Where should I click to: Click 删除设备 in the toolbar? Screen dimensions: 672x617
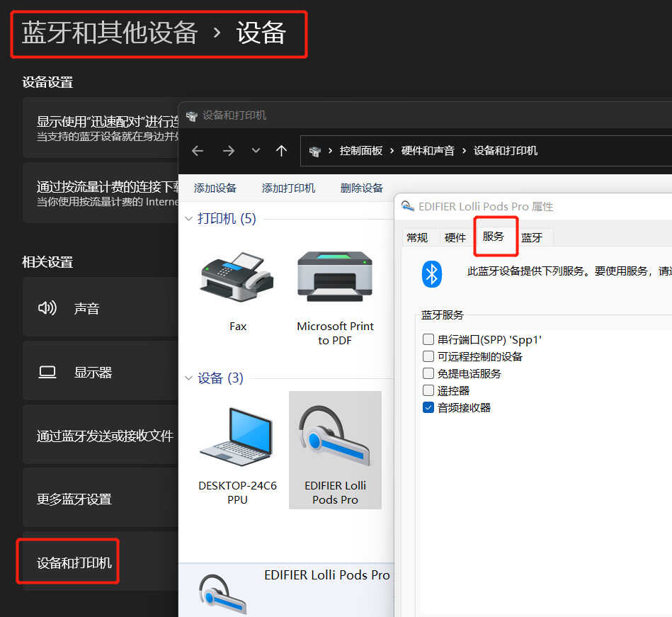362,188
